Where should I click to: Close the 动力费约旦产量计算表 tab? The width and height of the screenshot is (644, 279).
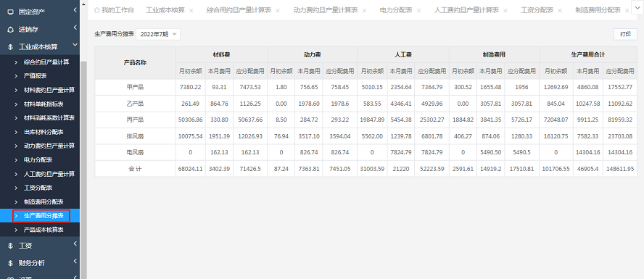(364, 11)
